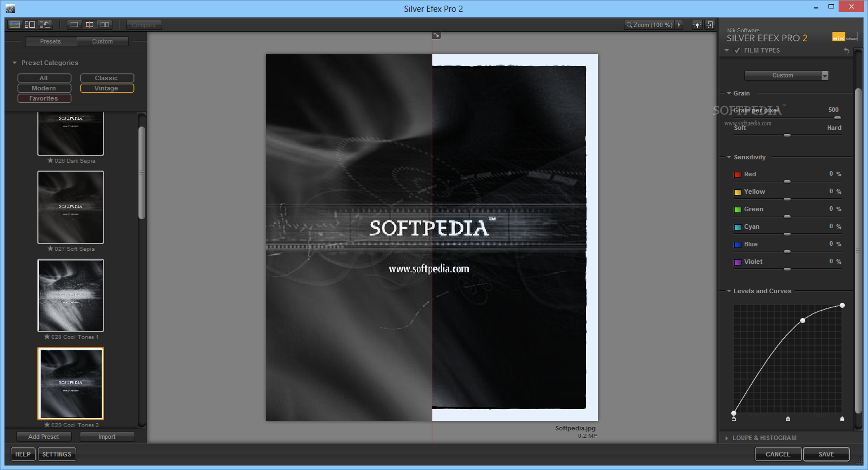This screenshot has height=470, width=868.
Task: Toggle favorite star for 027 Soft Sepia
Action: tap(50, 249)
